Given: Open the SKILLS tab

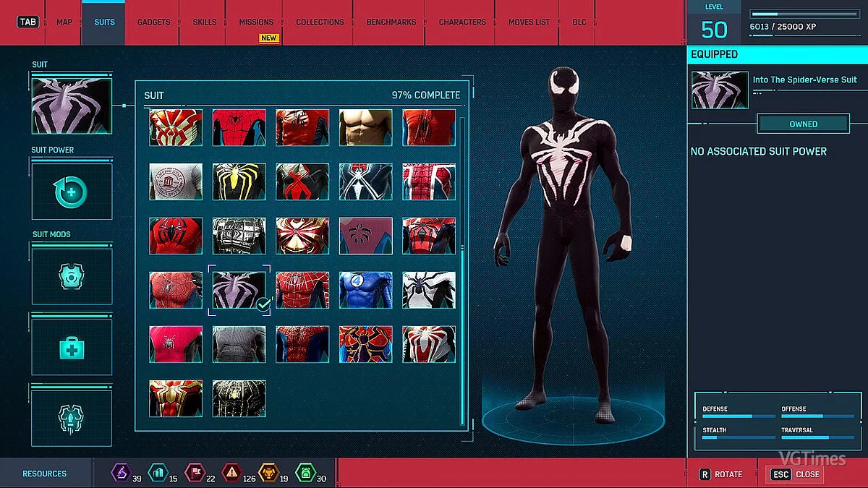Looking at the screenshot, I should 205,22.
